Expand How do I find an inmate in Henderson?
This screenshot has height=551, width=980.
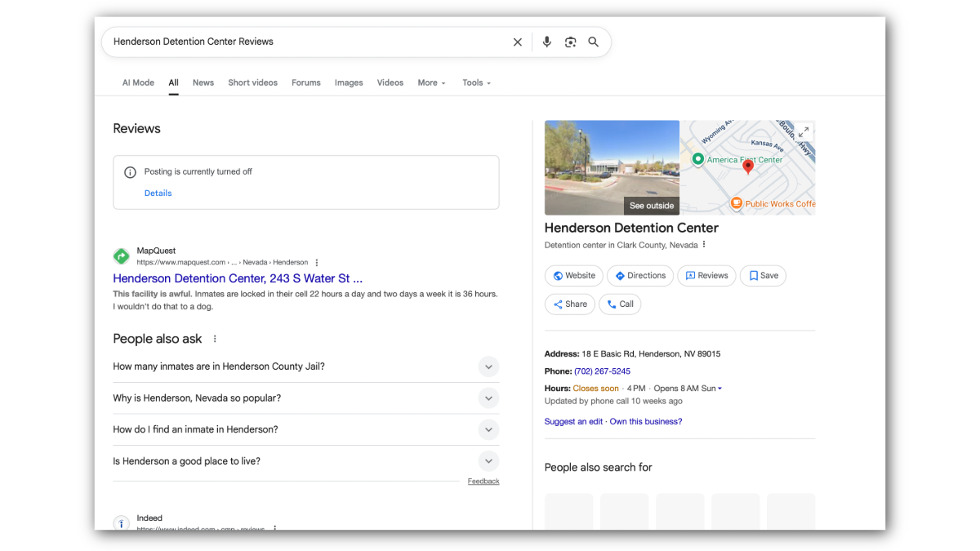306,429
